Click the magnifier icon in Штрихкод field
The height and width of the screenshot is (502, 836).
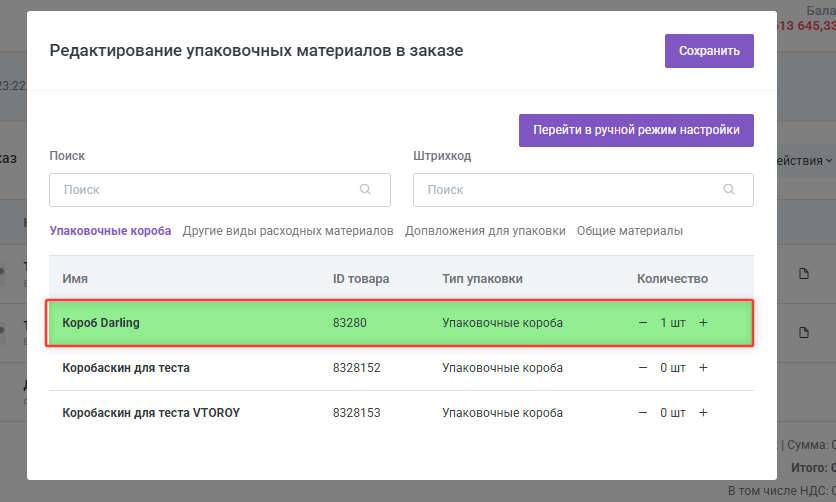click(731, 189)
